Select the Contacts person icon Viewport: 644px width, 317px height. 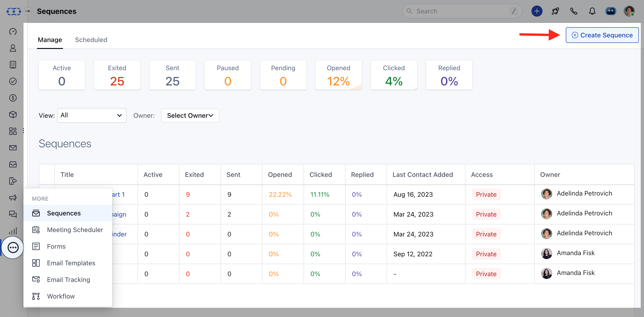click(x=13, y=48)
